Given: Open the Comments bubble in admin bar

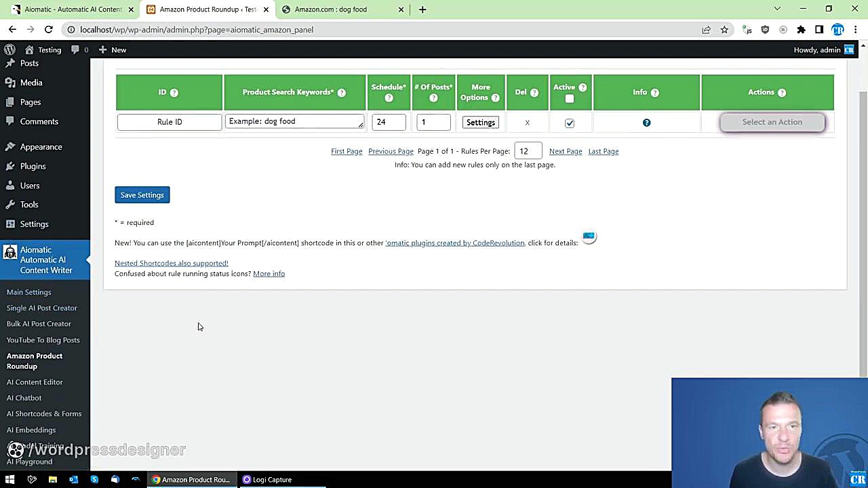Looking at the screenshot, I should [79, 49].
